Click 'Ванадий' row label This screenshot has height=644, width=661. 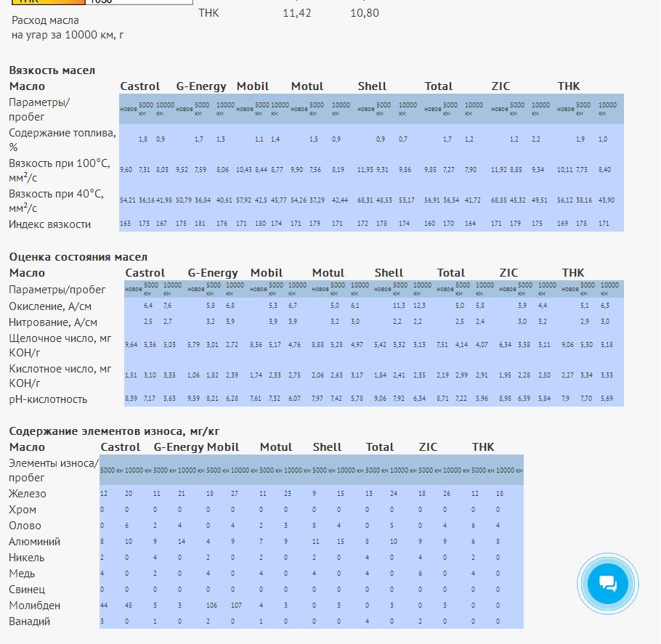(30, 621)
